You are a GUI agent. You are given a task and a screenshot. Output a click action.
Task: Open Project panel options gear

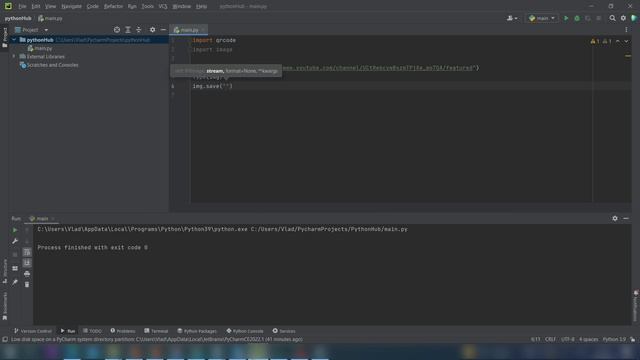tap(152, 30)
